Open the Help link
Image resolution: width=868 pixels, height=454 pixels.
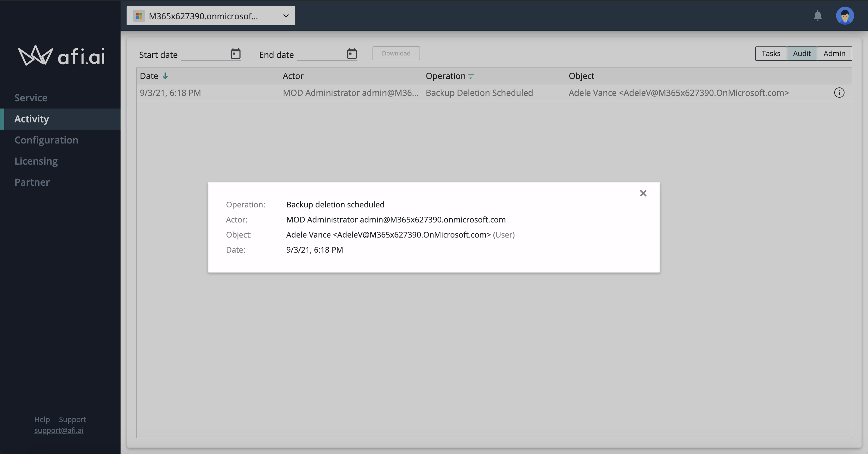(x=42, y=419)
